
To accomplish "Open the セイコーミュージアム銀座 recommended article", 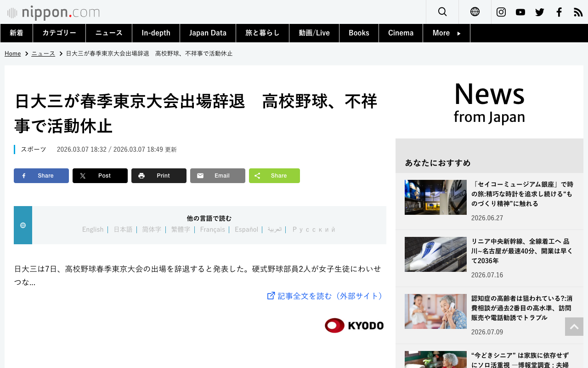I will (522, 194).
